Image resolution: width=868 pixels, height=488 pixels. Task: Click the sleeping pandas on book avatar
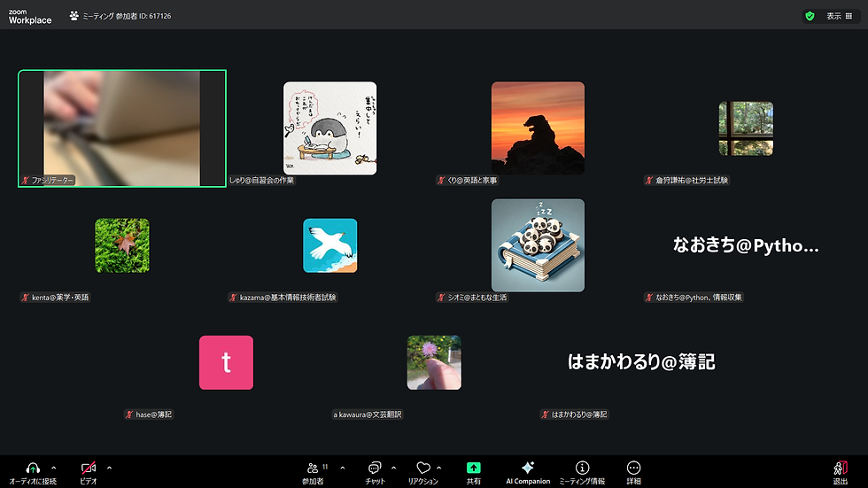point(539,245)
